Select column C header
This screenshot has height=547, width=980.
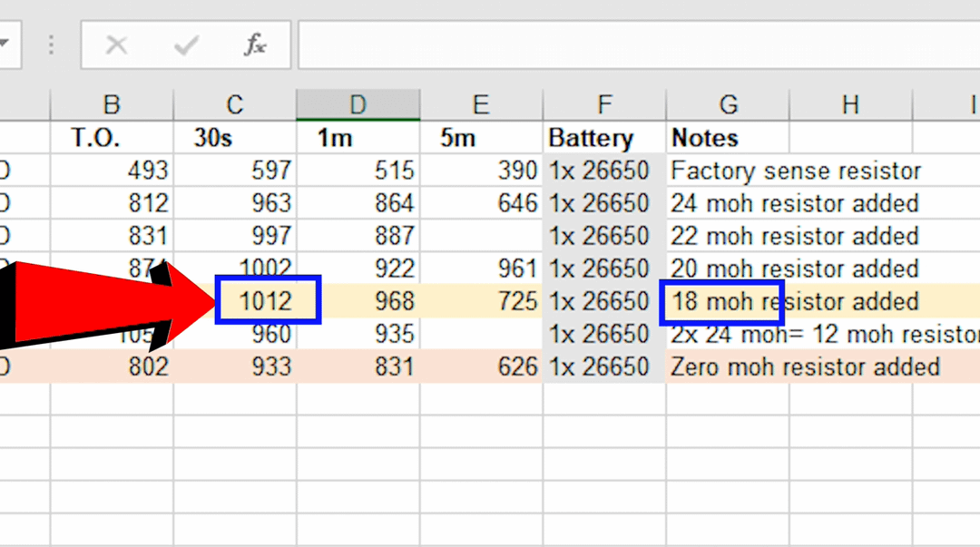point(235,105)
